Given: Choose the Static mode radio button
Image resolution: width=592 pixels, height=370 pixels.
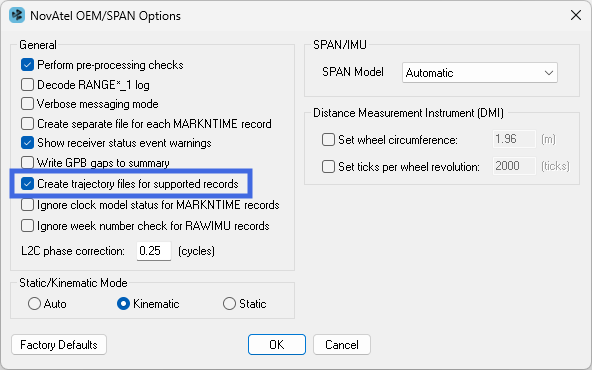Looking at the screenshot, I should [x=229, y=304].
